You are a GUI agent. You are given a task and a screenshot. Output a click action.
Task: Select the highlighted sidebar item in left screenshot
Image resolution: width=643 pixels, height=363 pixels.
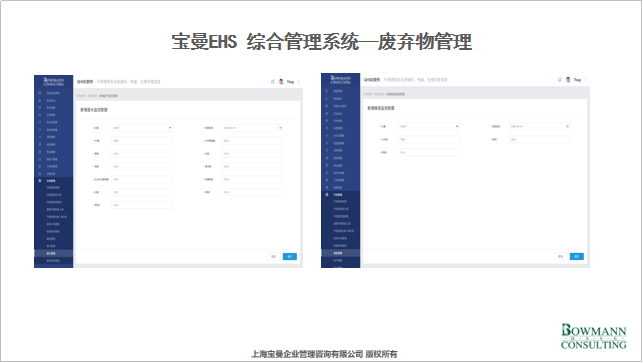53,253
